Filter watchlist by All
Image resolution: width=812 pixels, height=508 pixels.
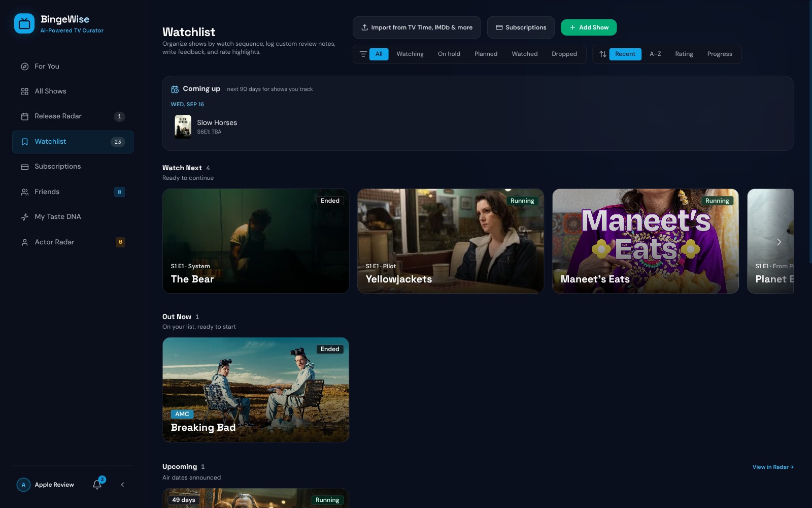pos(379,54)
